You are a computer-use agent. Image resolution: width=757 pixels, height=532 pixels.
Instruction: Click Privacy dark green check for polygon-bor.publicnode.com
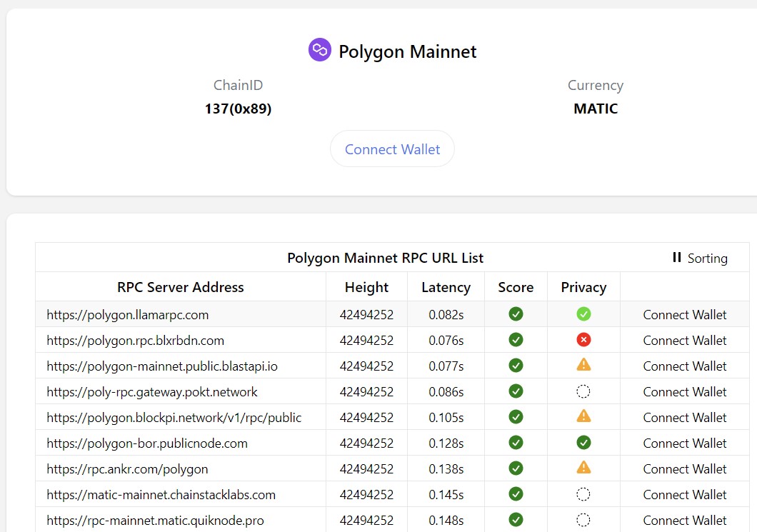click(583, 443)
